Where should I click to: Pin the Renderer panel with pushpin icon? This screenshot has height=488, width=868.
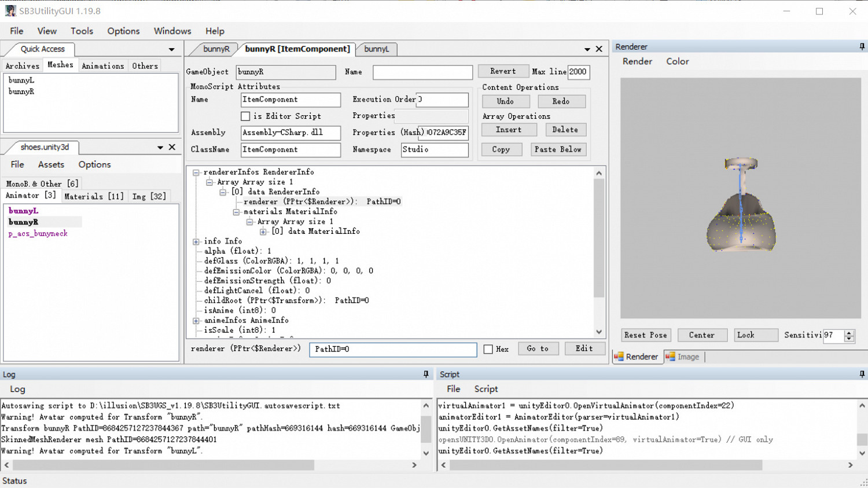coord(862,46)
